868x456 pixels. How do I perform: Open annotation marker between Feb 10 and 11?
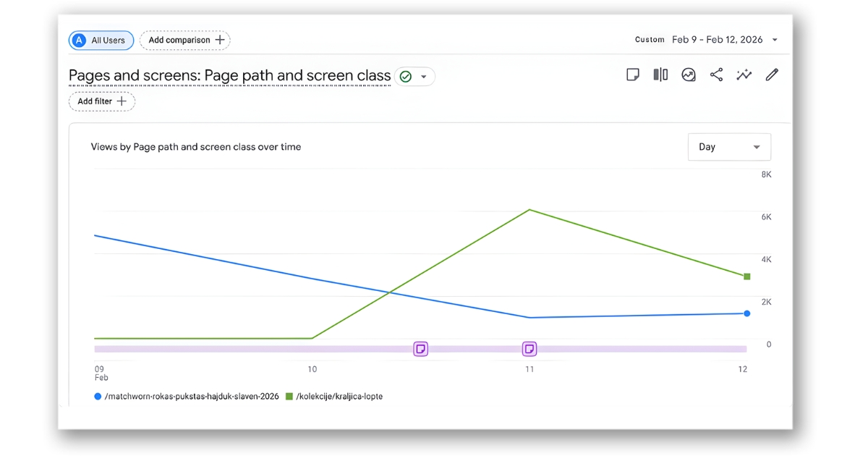[x=421, y=349]
